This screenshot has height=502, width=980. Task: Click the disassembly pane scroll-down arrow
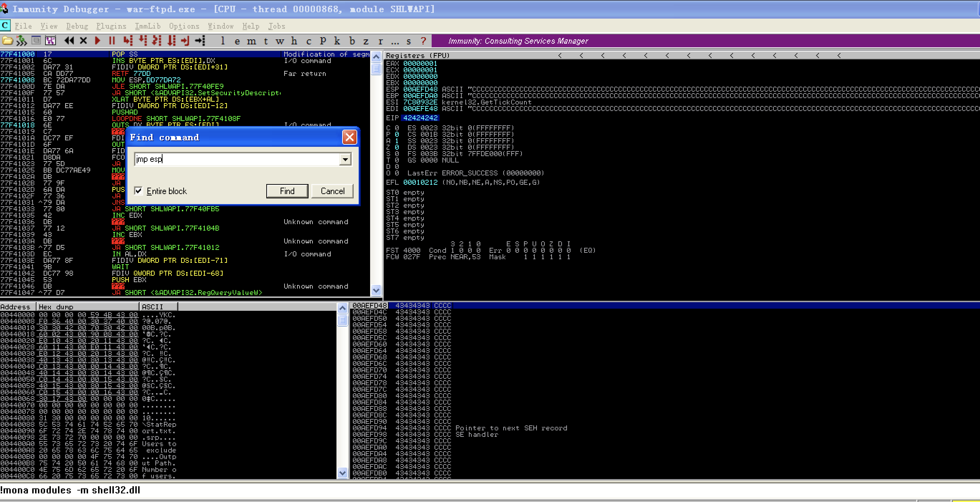click(x=376, y=290)
